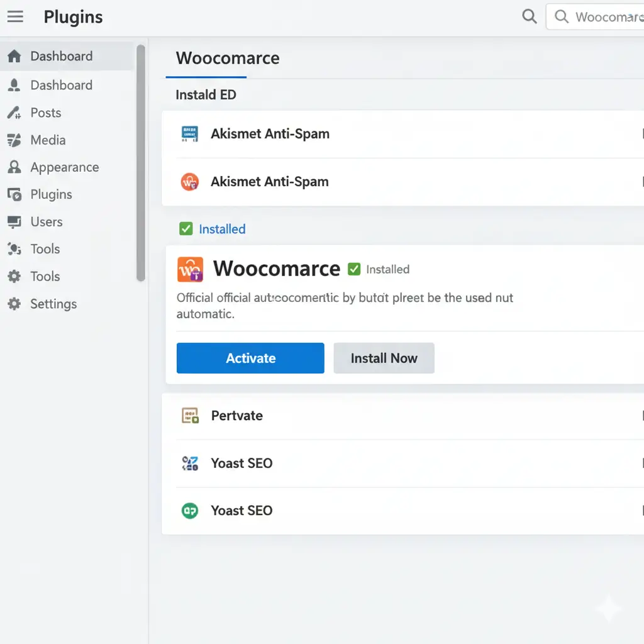Click the Pertvate plugin icon
Viewport: 644px width, 644px height.
coord(190,416)
